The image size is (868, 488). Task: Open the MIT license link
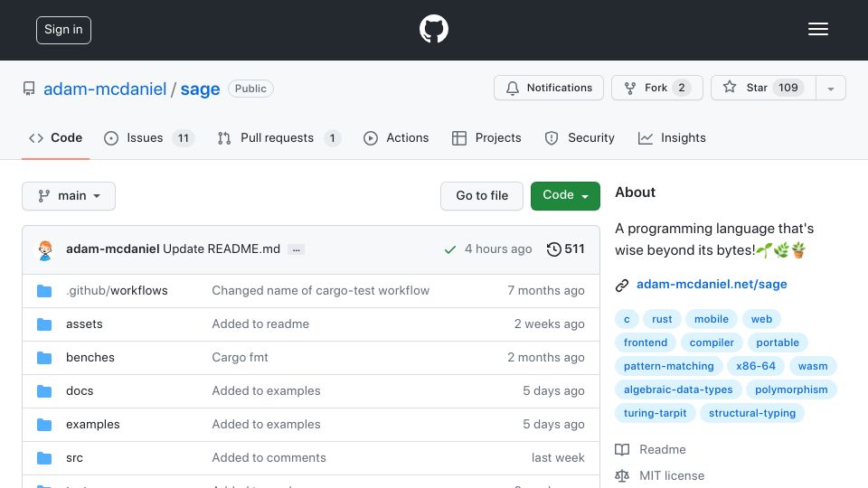pyautogui.click(x=660, y=476)
